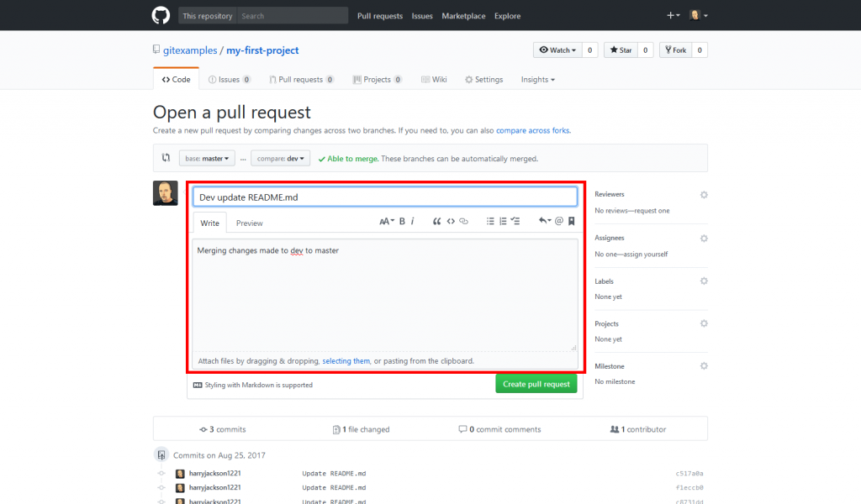Add a task list from the toolbar
This screenshot has width=861, height=504.
tap(515, 221)
